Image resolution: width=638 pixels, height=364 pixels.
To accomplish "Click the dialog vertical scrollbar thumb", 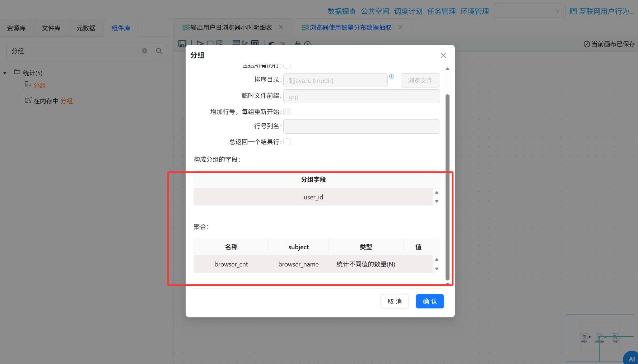I will (x=447, y=187).
